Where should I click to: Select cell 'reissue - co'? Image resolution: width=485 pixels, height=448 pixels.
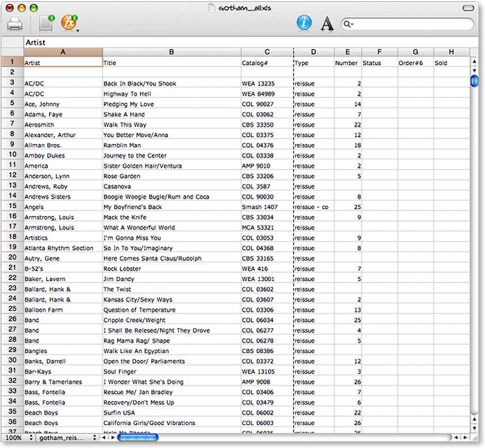pyautogui.click(x=314, y=207)
